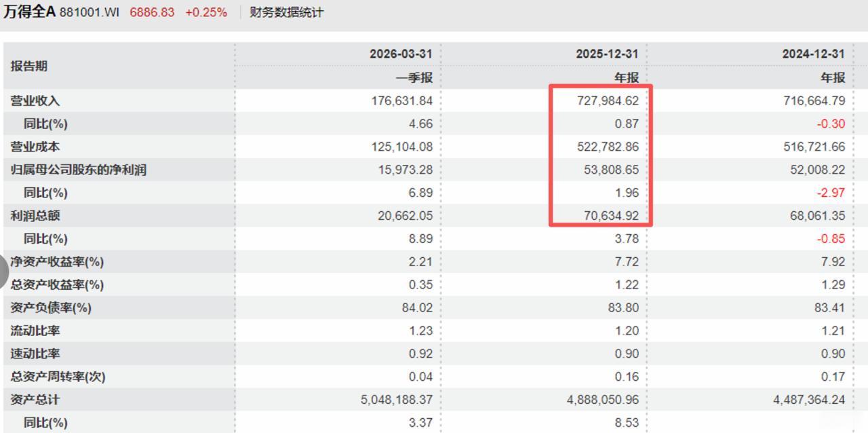Viewport: 868px width, 433px height.
Task: Click quick ratio value 0.92
Action: coord(421,354)
